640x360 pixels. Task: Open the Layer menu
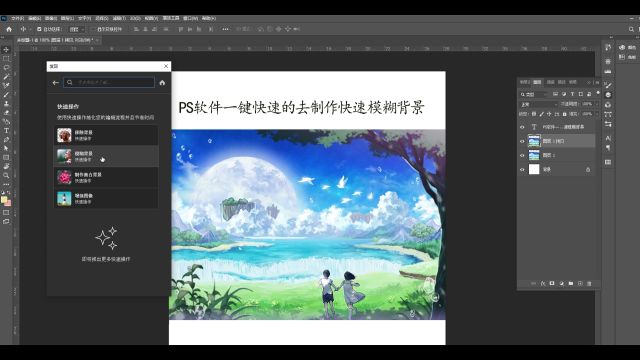67,18
